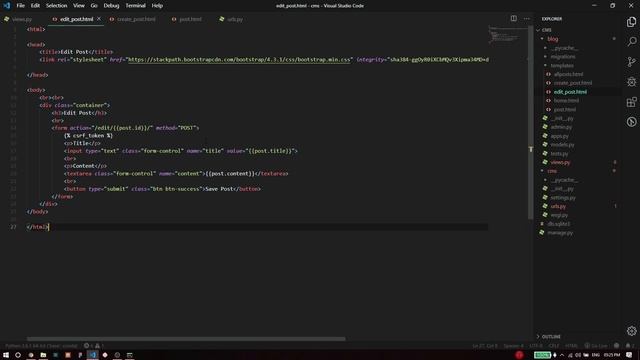Collapse the cms subfolder
640x360 pixels.
point(552,171)
